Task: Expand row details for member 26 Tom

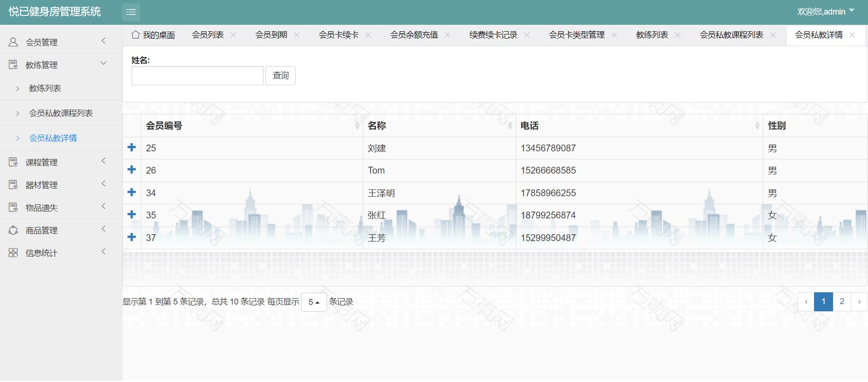Action: [132, 169]
